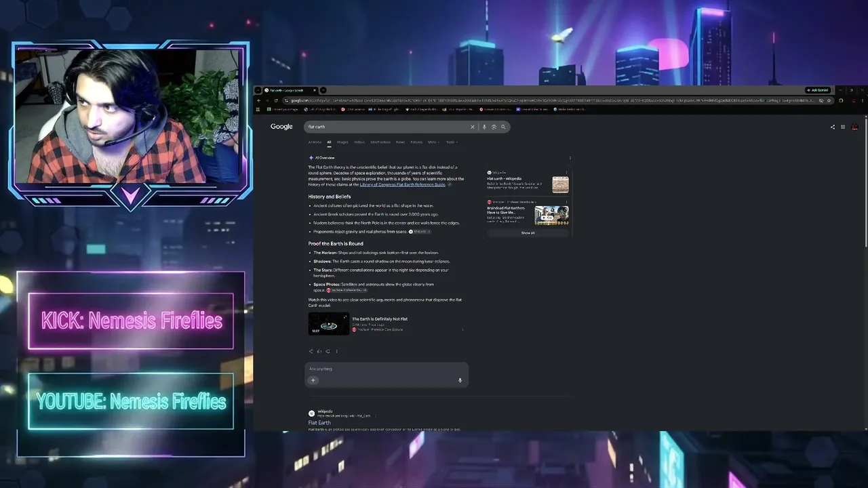Open three-dot menu beside Wikipedia result URL

click(x=376, y=415)
